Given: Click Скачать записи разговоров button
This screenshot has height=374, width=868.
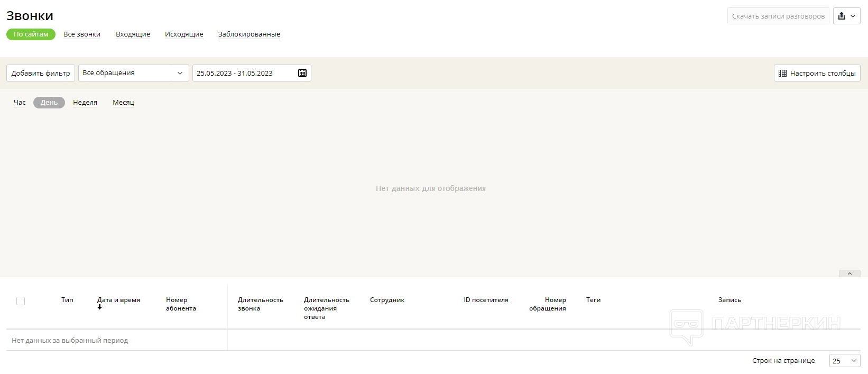Looking at the screenshot, I should [x=778, y=16].
